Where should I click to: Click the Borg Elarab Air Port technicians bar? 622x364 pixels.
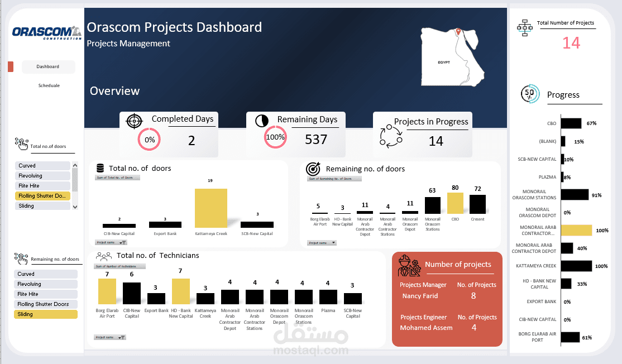tap(107, 291)
